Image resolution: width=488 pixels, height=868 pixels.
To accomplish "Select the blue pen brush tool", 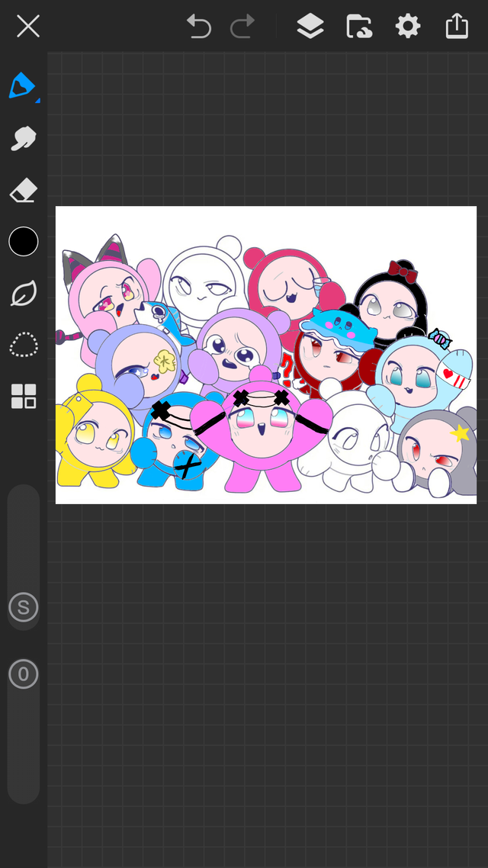I will [22, 86].
